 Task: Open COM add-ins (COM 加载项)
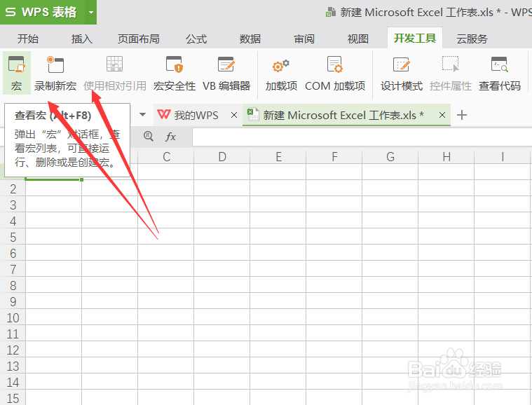(x=335, y=73)
